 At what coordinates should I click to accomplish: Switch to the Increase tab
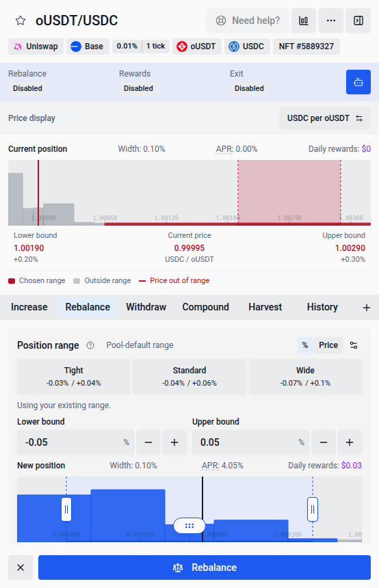[29, 307]
